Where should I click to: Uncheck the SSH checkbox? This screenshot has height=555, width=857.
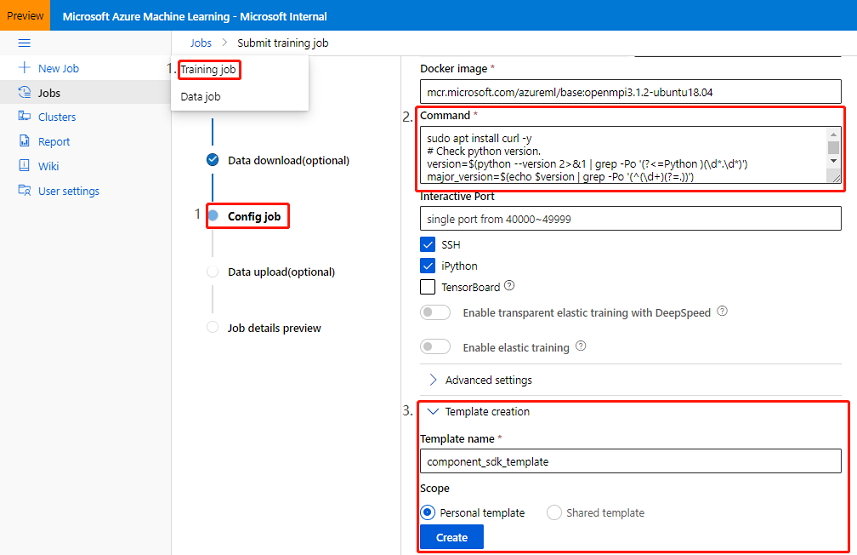pos(427,244)
